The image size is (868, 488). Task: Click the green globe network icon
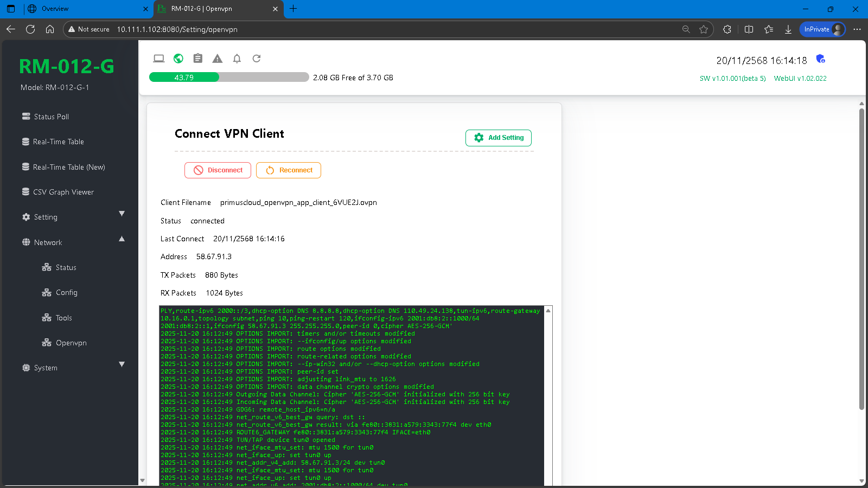pyautogui.click(x=178, y=59)
